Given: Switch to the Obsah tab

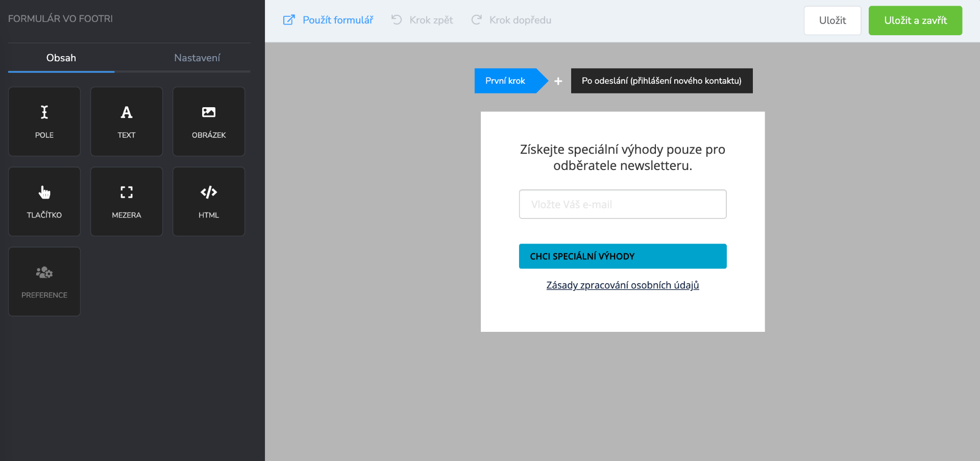Looking at the screenshot, I should [61, 58].
